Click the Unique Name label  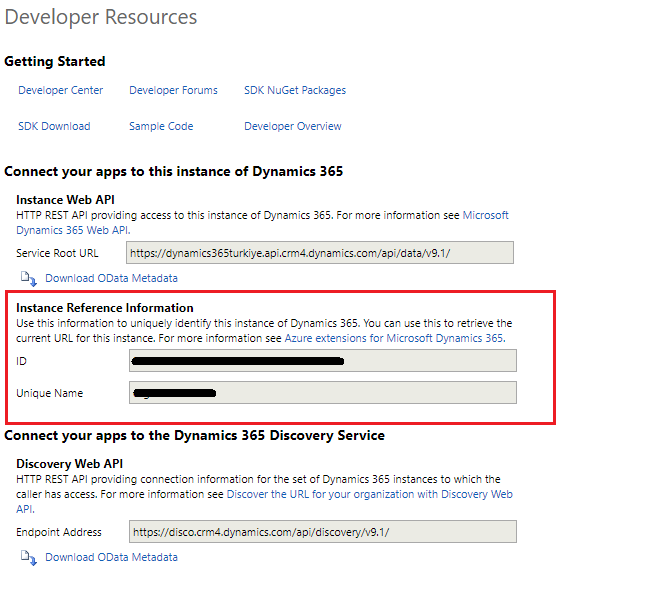[50, 393]
